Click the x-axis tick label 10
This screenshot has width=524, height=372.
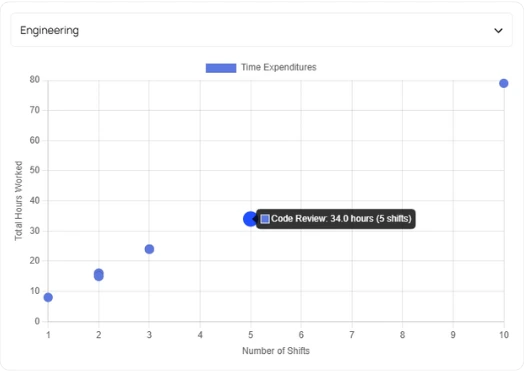[x=504, y=335]
